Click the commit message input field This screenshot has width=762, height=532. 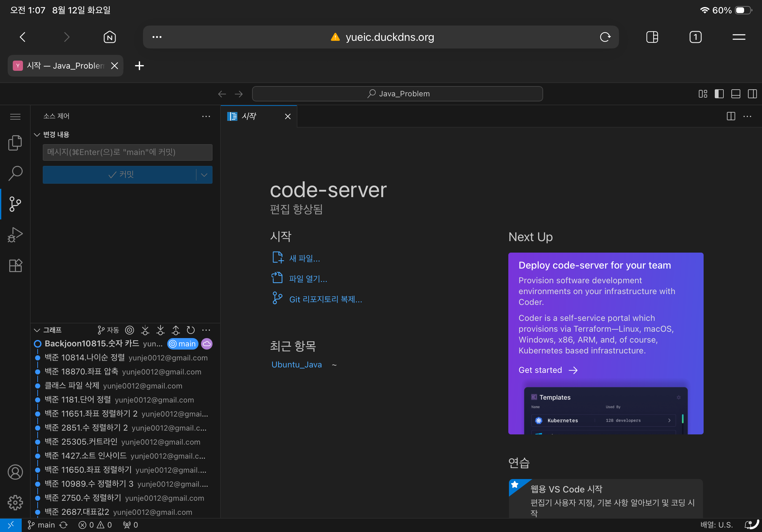coord(127,152)
